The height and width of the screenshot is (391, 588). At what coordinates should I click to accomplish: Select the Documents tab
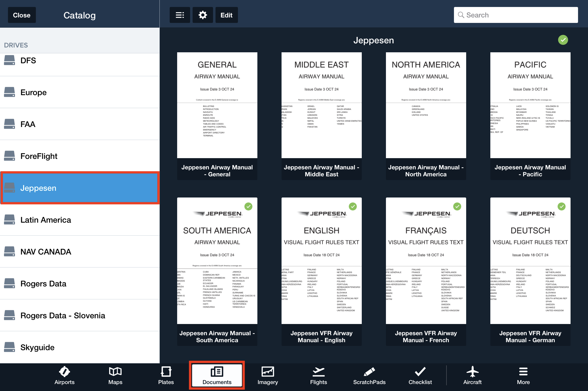(x=217, y=376)
